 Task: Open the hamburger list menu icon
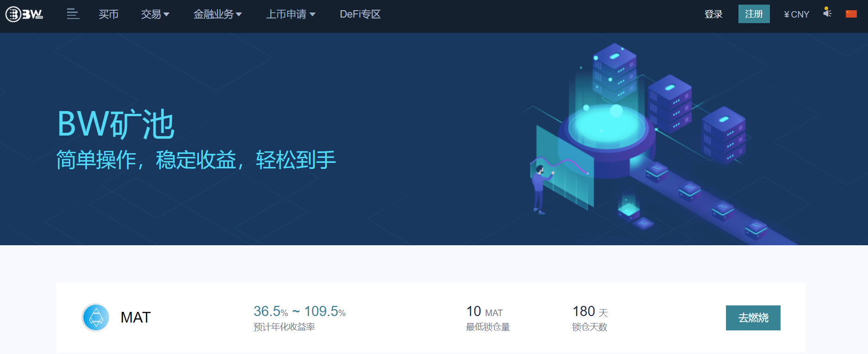[x=73, y=14]
